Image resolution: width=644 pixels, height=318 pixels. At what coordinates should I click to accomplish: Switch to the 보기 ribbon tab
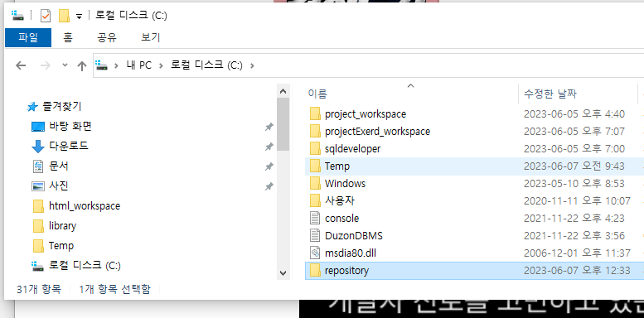150,38
